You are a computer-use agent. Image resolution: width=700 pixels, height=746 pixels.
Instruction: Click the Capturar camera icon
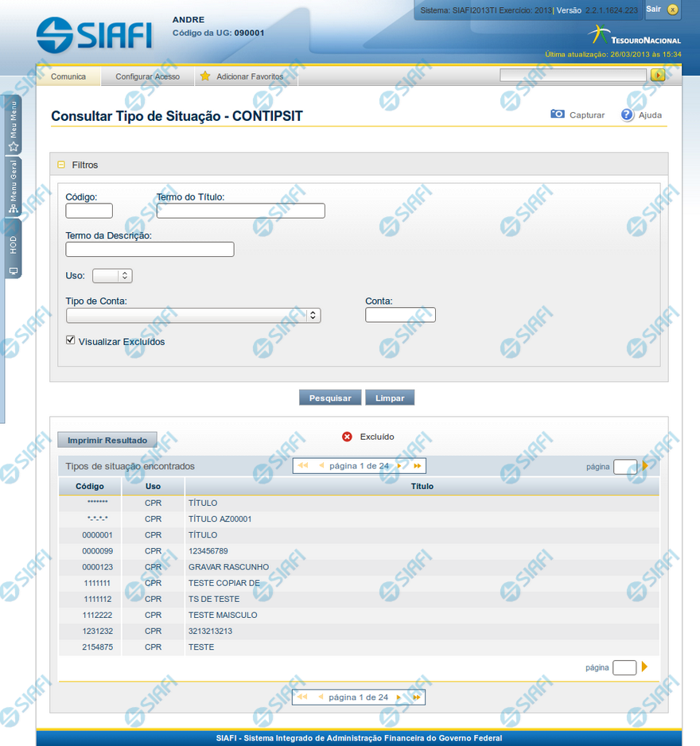pyautogui.click(x=558, y=115)
